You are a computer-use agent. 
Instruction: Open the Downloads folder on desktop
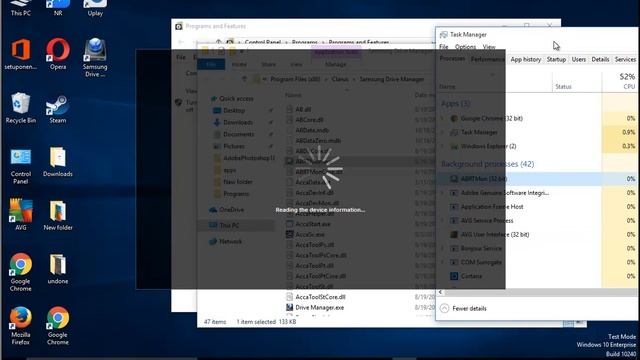coord(58,162)
